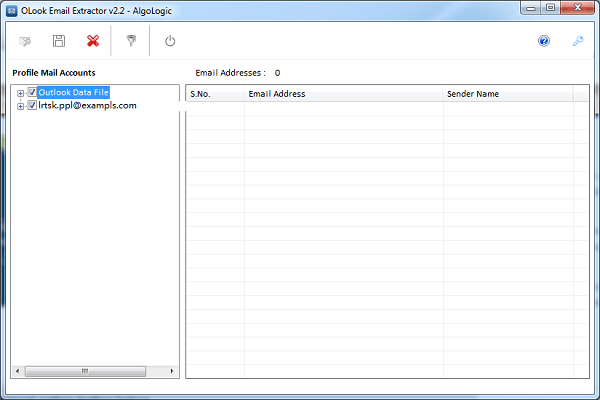Image resolution: width=600 pixels, height=400 pixels.
Task: Open help via blue question icon
Action: click(x=544, y=41)
